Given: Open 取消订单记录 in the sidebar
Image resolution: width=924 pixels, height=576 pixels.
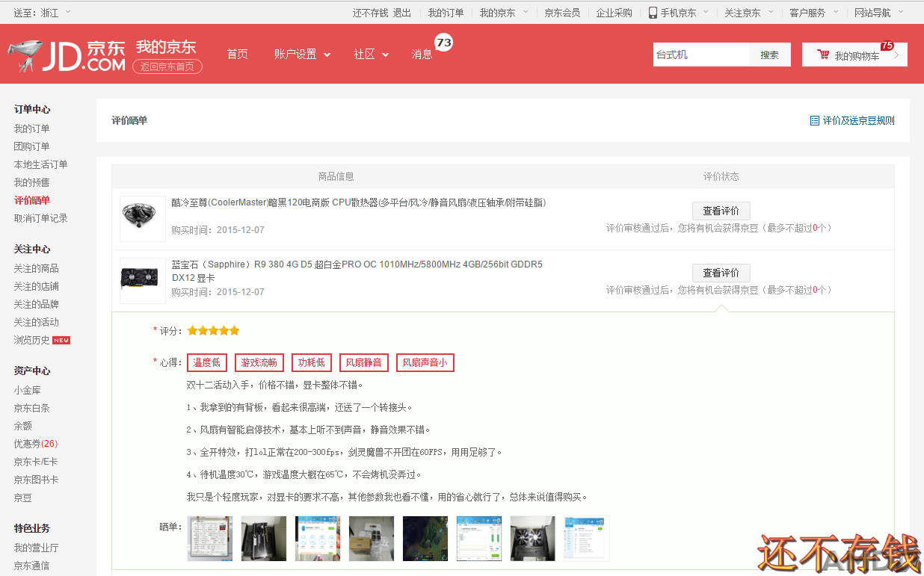Looking at the screenshot, I should click(40, 218).
